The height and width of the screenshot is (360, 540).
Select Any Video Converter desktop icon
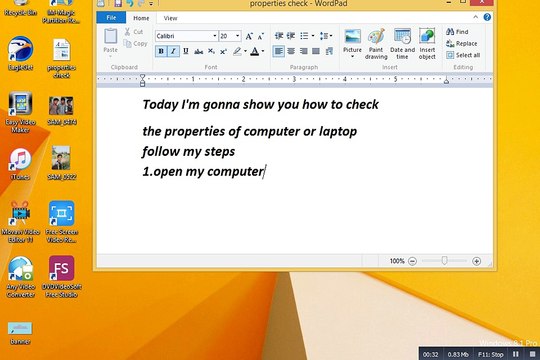(x=20, y=277)
